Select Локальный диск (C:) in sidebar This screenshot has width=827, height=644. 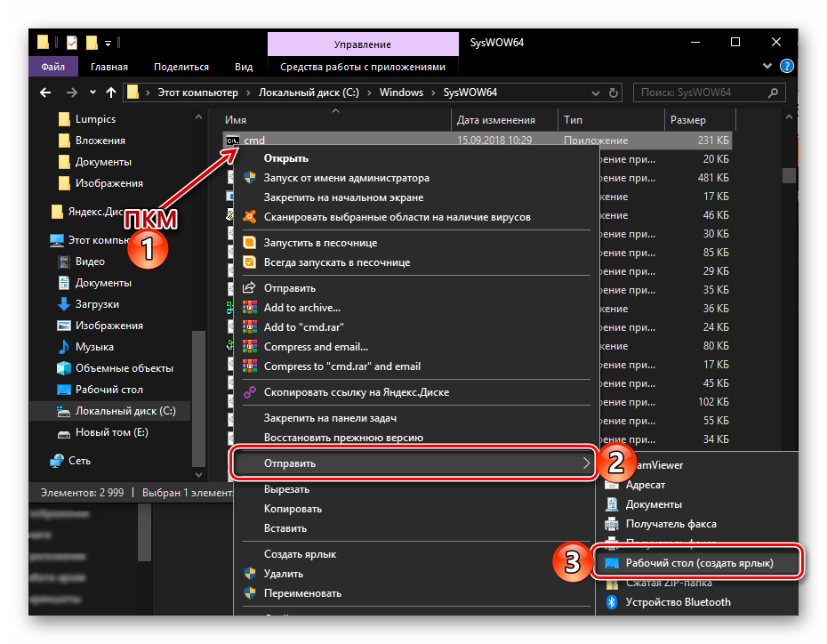click(124, 411)
